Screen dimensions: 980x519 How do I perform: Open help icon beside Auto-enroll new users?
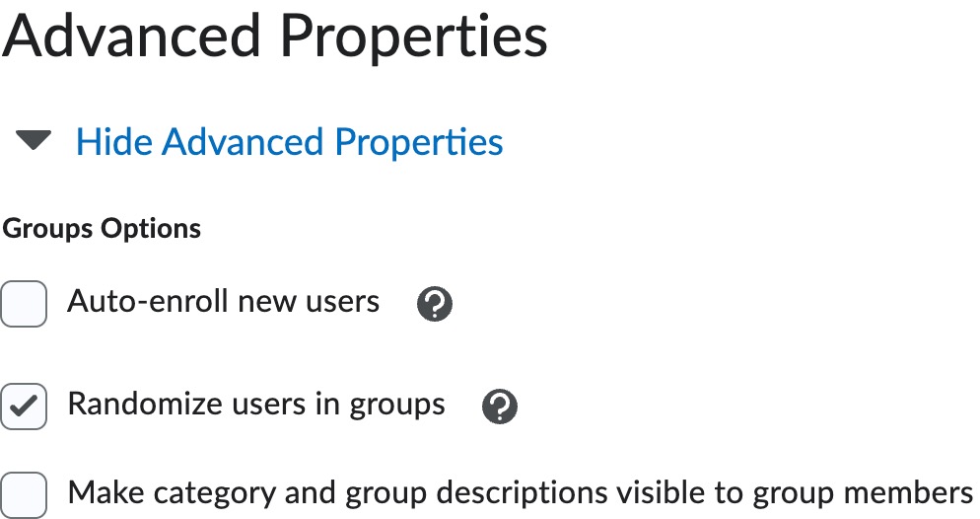click(434, 304)
